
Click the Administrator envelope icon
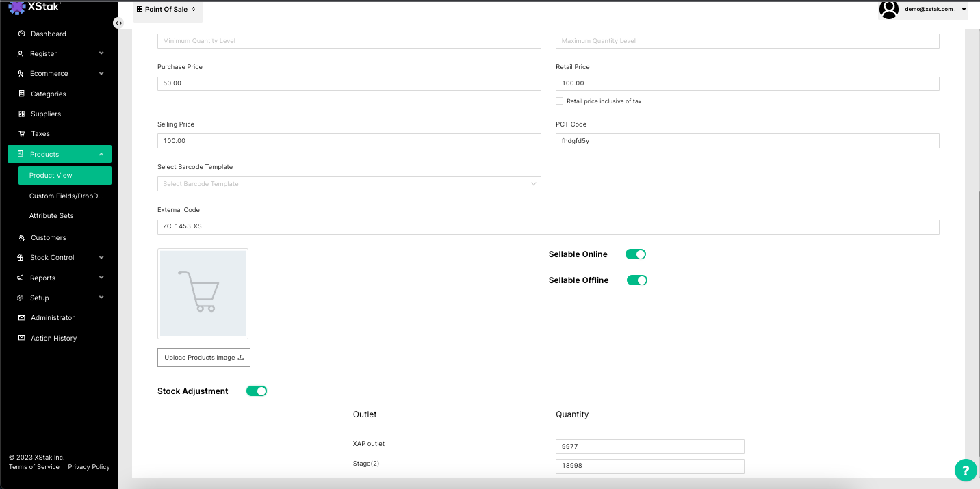(x=21, y=318)
